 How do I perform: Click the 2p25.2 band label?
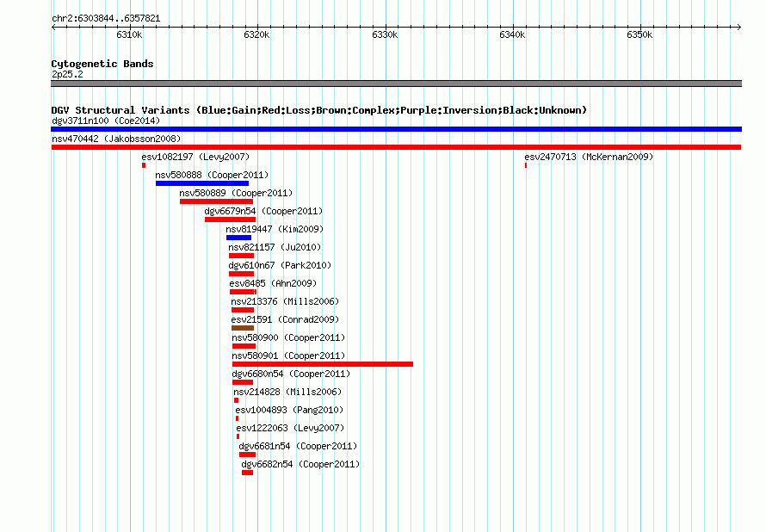tap(67, 74)
